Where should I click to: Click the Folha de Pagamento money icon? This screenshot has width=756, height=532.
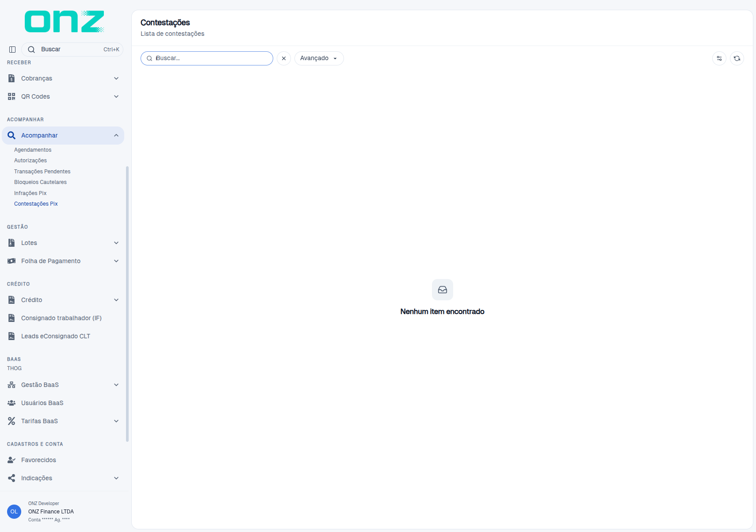(x=11, y=261)
